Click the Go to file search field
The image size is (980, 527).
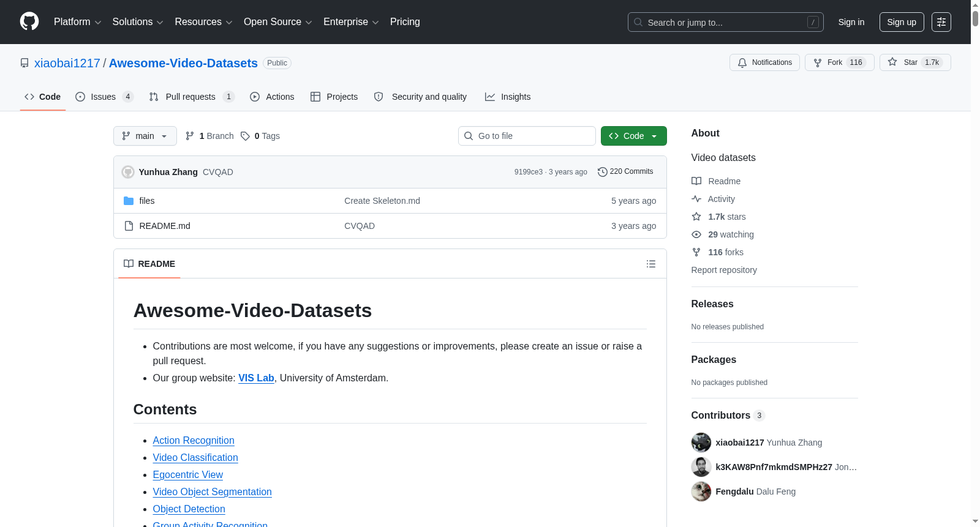527,136
